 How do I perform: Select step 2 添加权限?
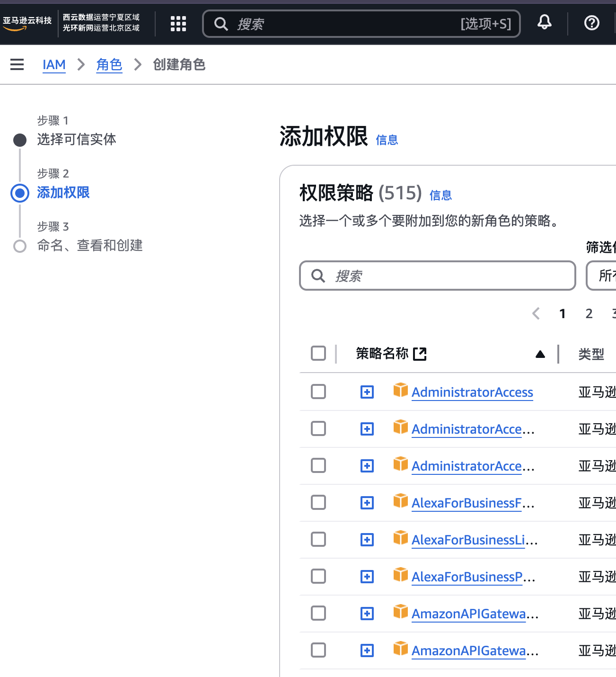point(63,192)
